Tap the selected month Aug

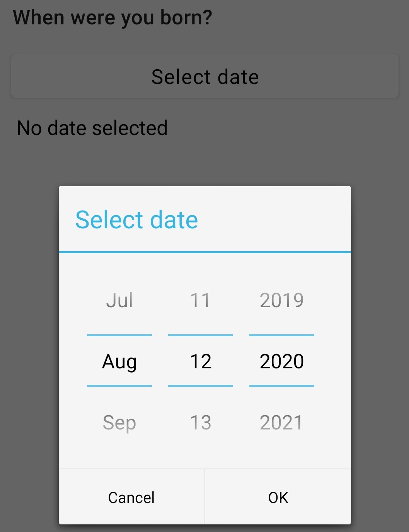pos(119,361)
